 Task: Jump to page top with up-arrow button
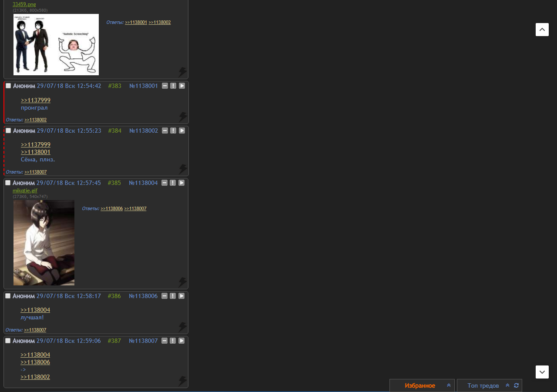click(x=542, y=30)
